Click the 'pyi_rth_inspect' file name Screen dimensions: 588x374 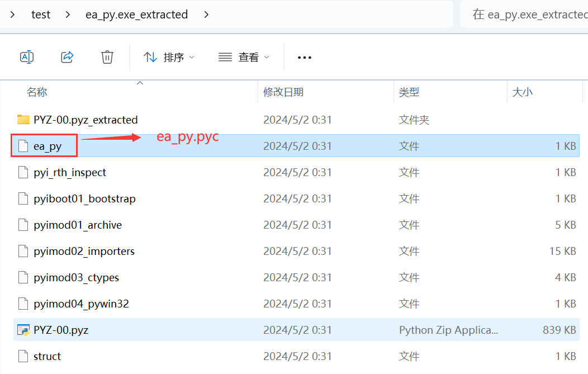70,173
